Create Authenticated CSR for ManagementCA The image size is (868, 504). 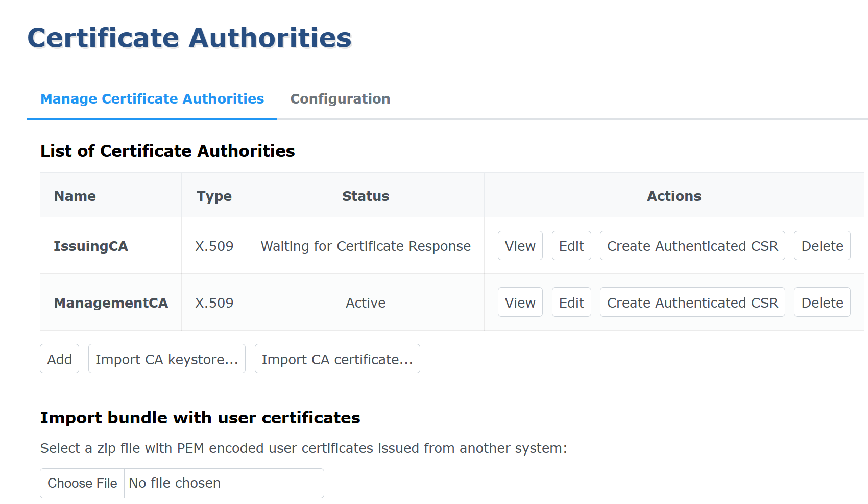692,303
